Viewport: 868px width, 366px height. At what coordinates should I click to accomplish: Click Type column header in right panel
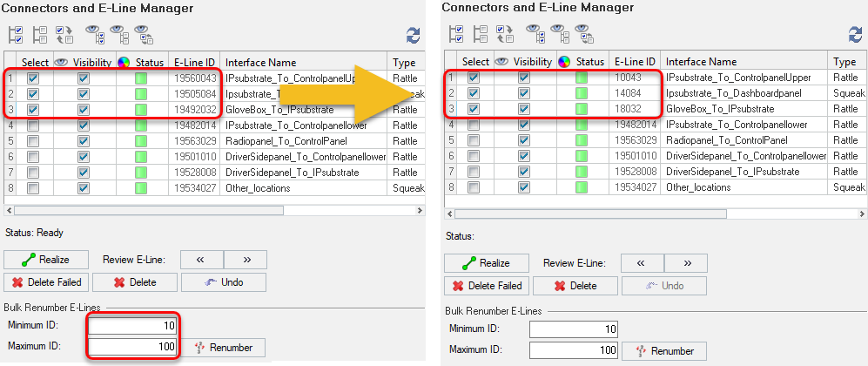coord(847,62)
